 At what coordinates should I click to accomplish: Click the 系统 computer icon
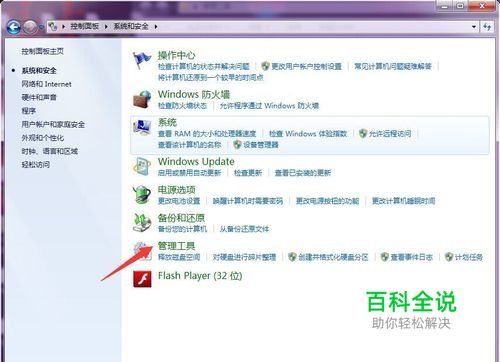point(142,127)
